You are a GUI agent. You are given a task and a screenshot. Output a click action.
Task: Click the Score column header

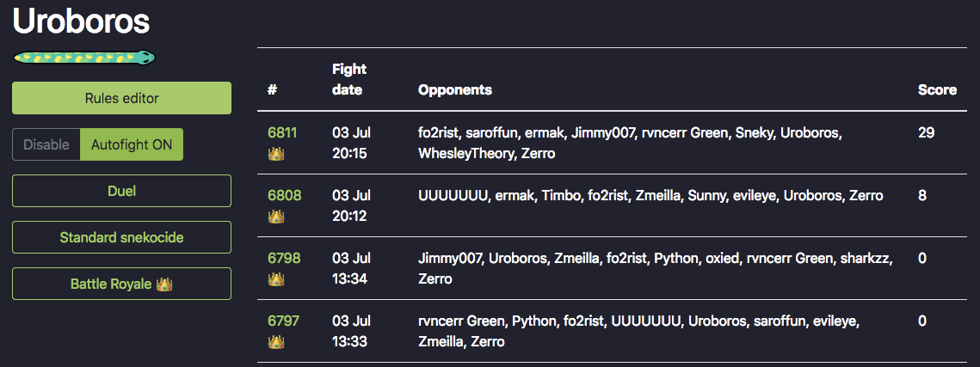pyautogui.click(x=937, y=90)
